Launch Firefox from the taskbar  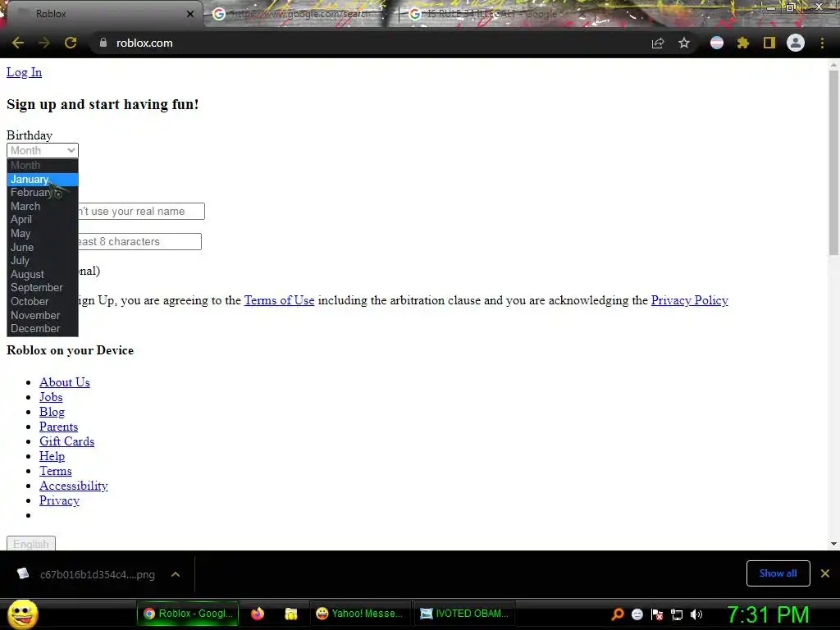coord(258,614)
